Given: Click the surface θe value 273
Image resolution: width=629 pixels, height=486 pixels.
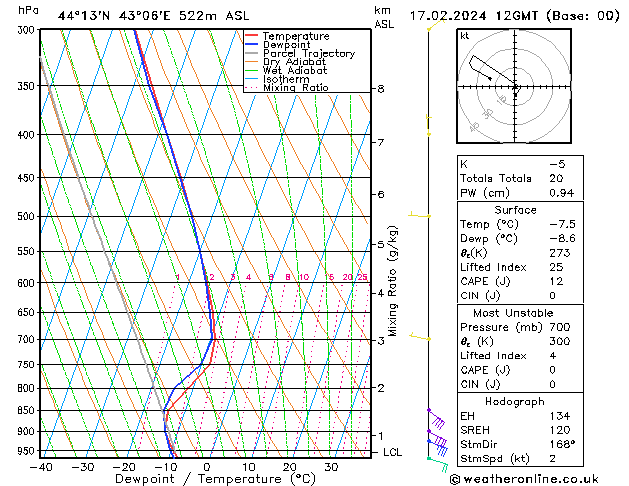Looking at the screenshot, I should click(x=560, y=253).
